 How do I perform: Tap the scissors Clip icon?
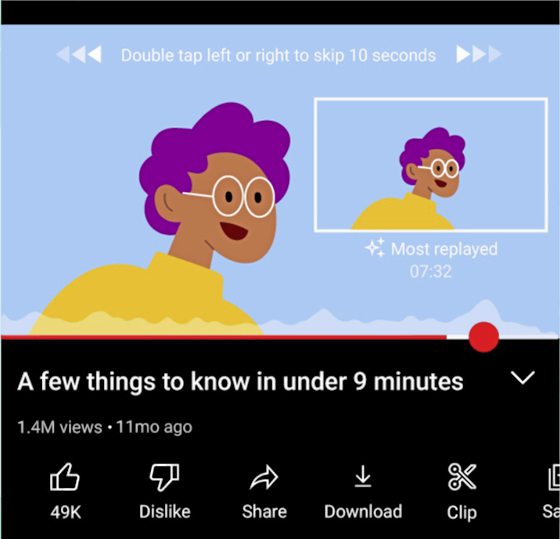point(462,477)
